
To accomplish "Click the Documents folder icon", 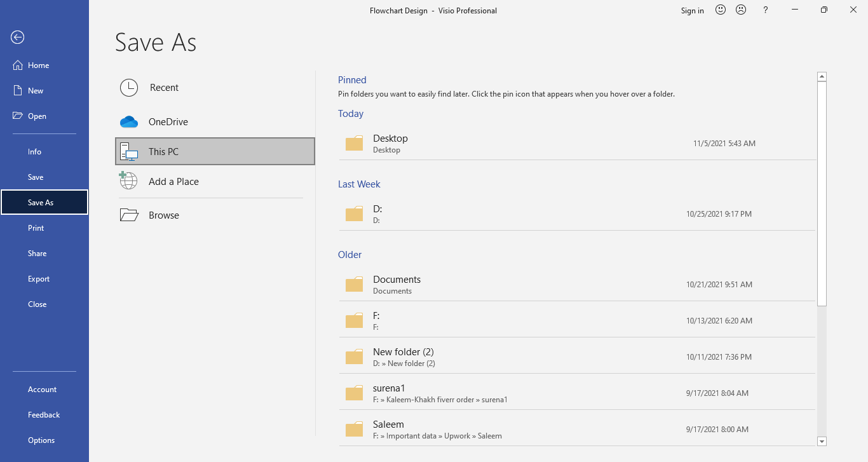I will [354, 284].
